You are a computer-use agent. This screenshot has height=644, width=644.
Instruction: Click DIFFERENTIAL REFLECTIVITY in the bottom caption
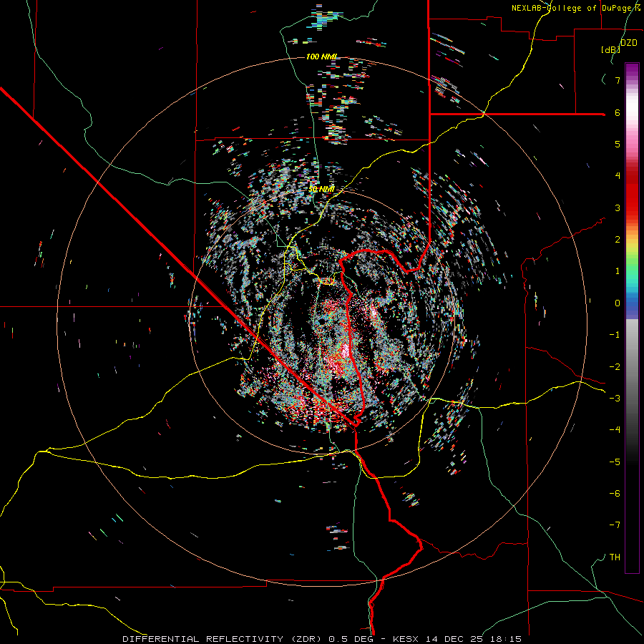tap(203, 639)
